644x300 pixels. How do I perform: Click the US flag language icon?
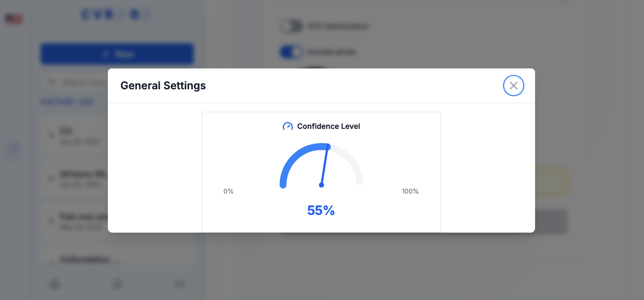coord(14,19)
